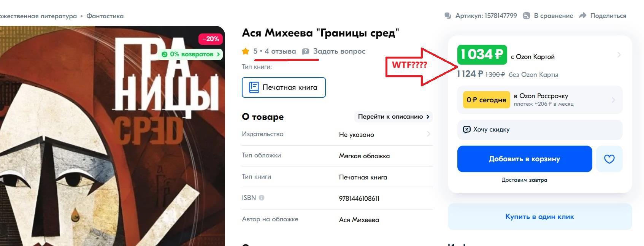The image size is (644, 246).
Task: Open the Издательство row chevron
Action: click(428, 134)
